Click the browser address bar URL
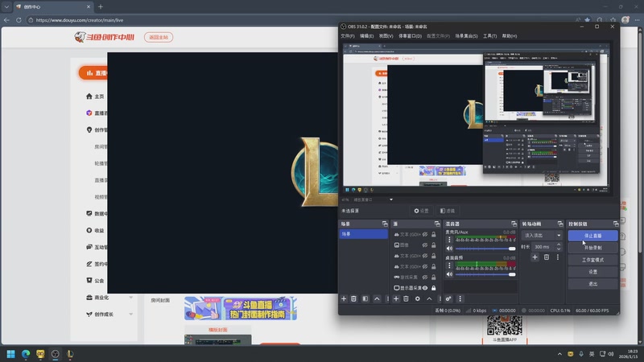This screenshot has height=362, width=644. (x=80, y=20)
